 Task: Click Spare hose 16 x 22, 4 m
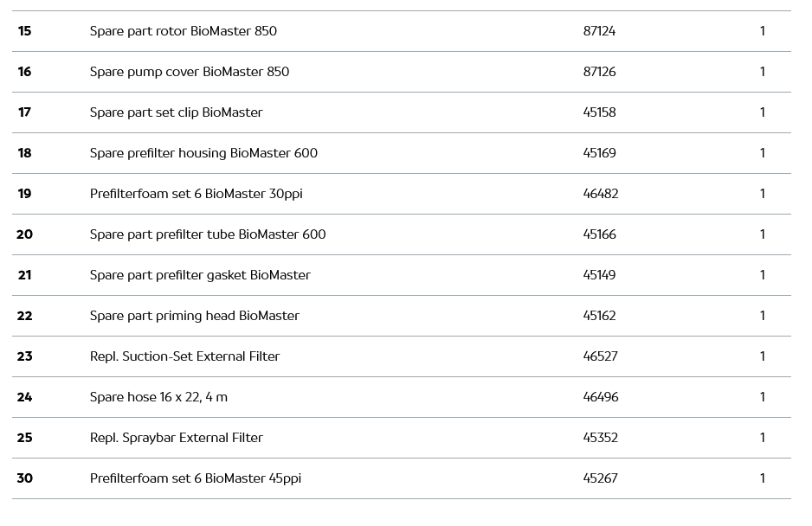(x=158, y=397)
